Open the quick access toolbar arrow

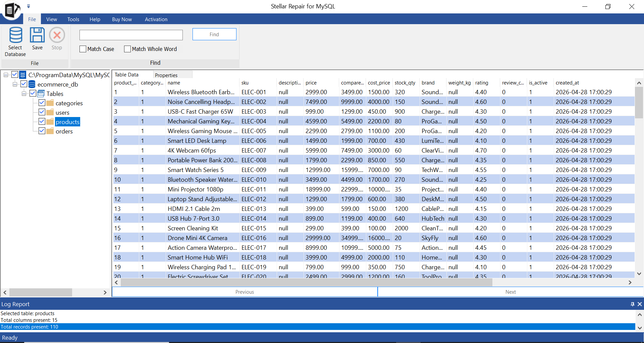[29, 6]
